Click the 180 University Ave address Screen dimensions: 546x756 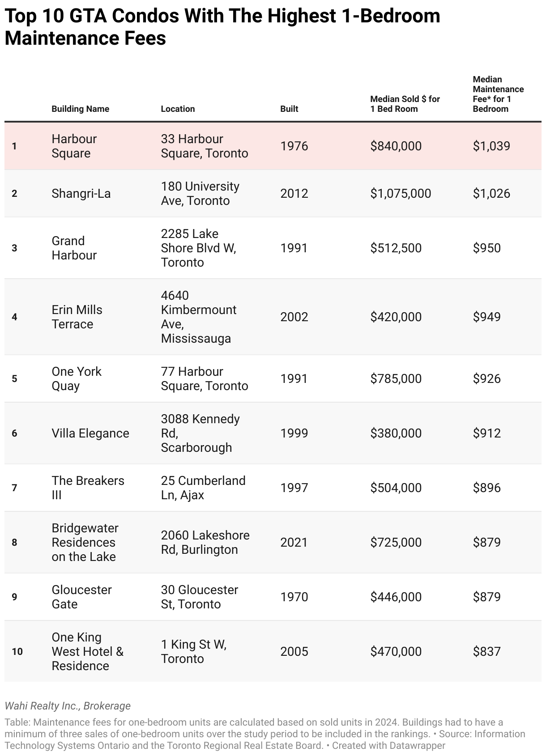point(200,193)
